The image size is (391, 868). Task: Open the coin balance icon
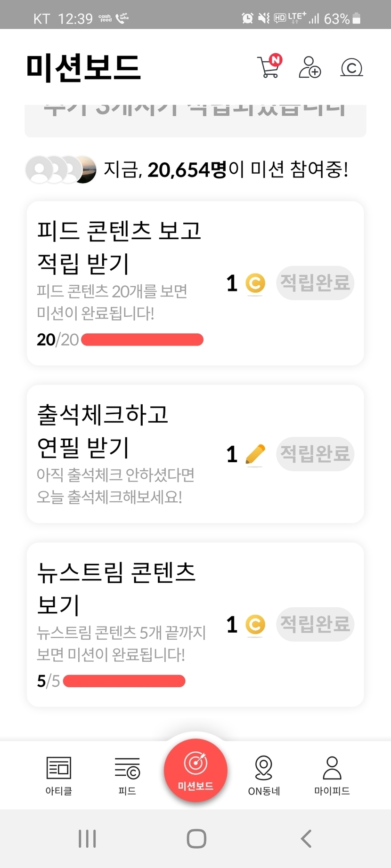coord(351,68)
